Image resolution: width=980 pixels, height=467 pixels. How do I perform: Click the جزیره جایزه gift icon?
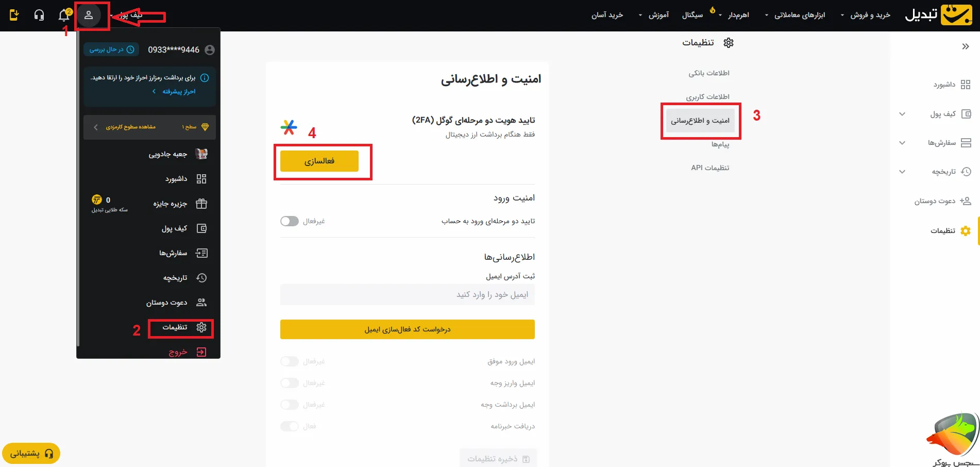click(201, 204)
